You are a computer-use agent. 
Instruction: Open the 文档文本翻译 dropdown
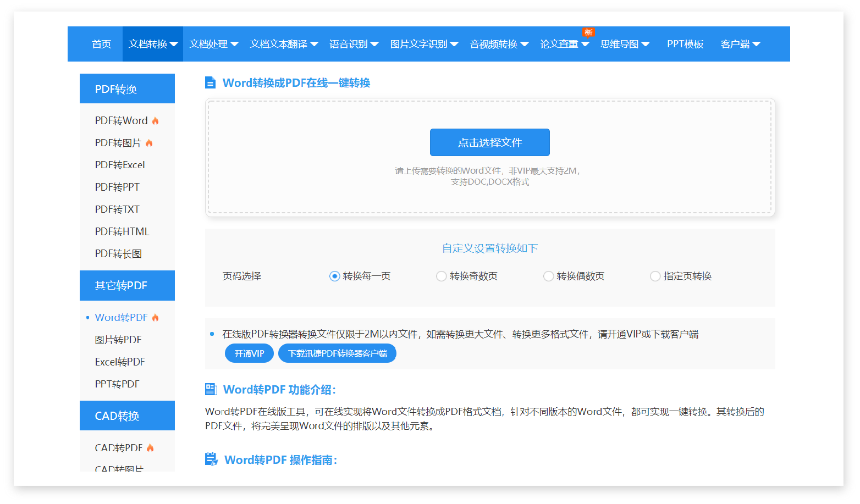pyautogui.click(x=284, y=44)
